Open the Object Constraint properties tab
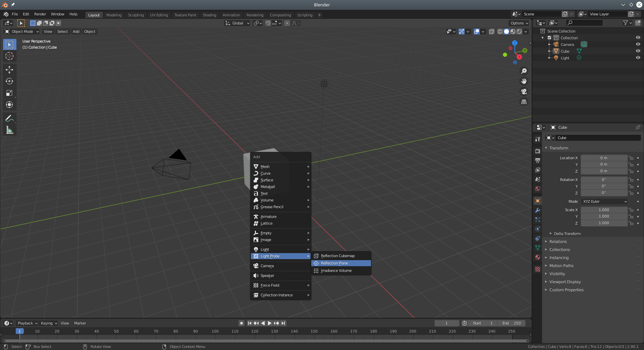The image size is (644, 350). pos(538,238)
